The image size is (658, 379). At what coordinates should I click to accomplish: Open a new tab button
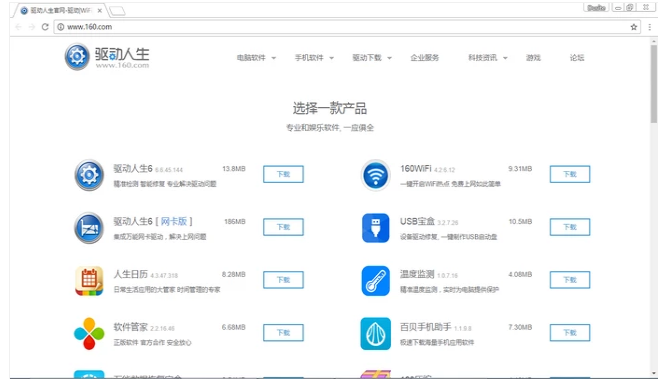click(117, 11)
